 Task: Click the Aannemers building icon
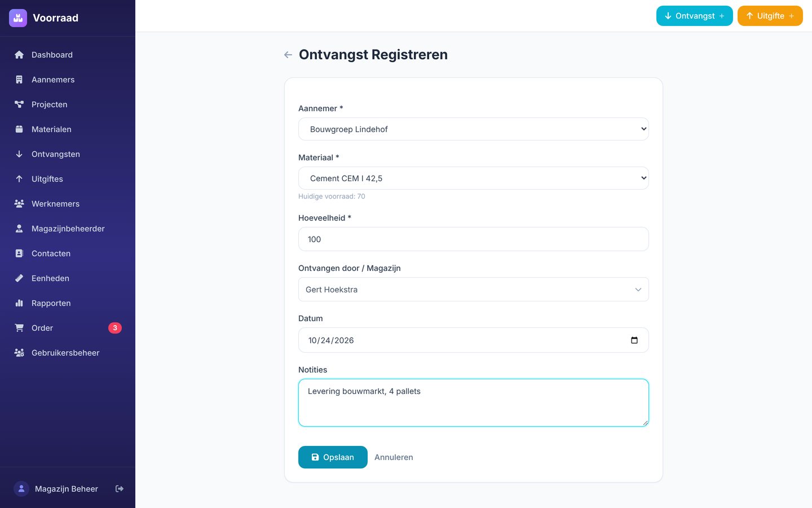[19, 80]
